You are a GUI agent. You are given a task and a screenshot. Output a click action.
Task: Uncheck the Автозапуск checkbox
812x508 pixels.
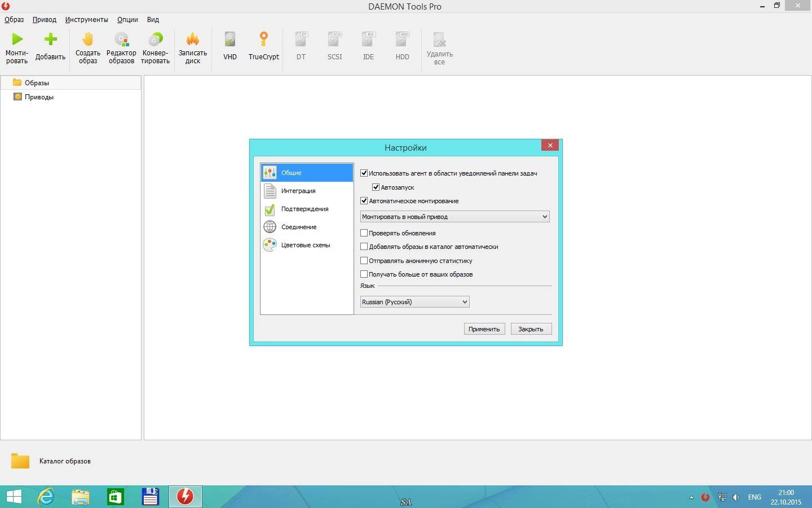(x=376, y=187)
